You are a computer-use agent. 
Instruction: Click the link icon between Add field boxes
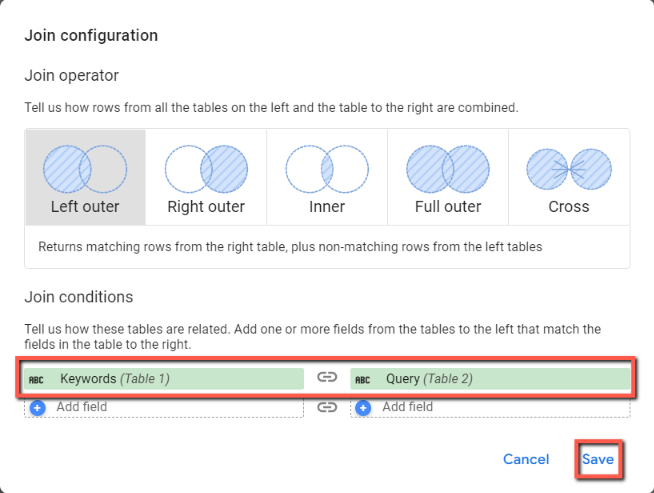coord(327,407)
